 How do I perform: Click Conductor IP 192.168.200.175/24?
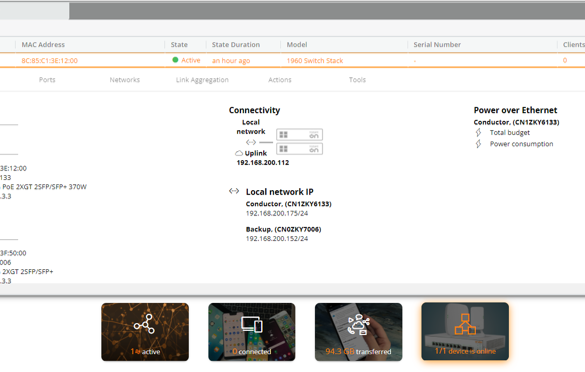(x=277, y=213)
